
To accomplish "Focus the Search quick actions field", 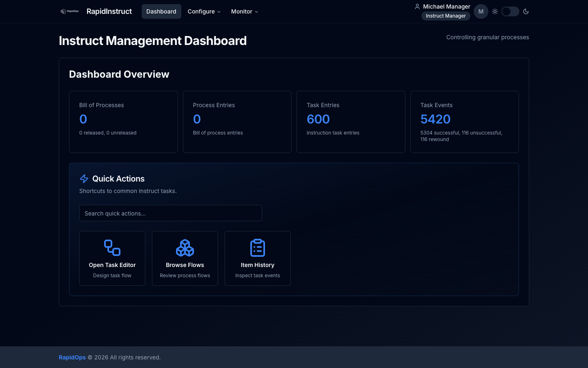I will pos(171,213).
